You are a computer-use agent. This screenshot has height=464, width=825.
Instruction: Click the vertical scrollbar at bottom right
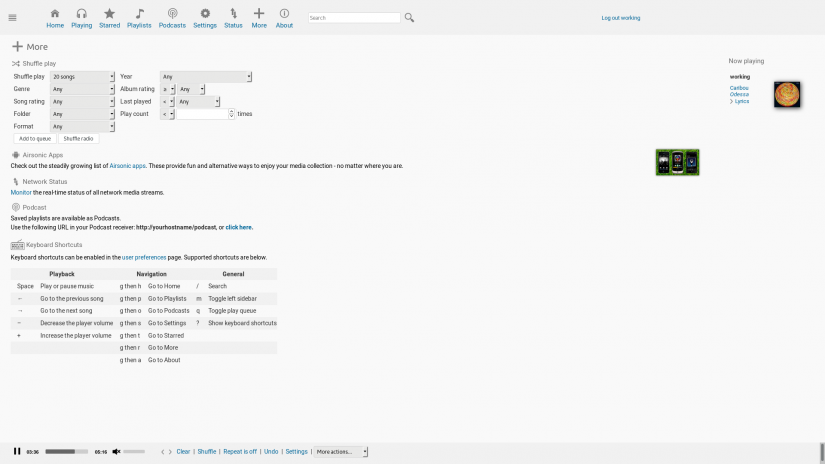coord(822,453)
